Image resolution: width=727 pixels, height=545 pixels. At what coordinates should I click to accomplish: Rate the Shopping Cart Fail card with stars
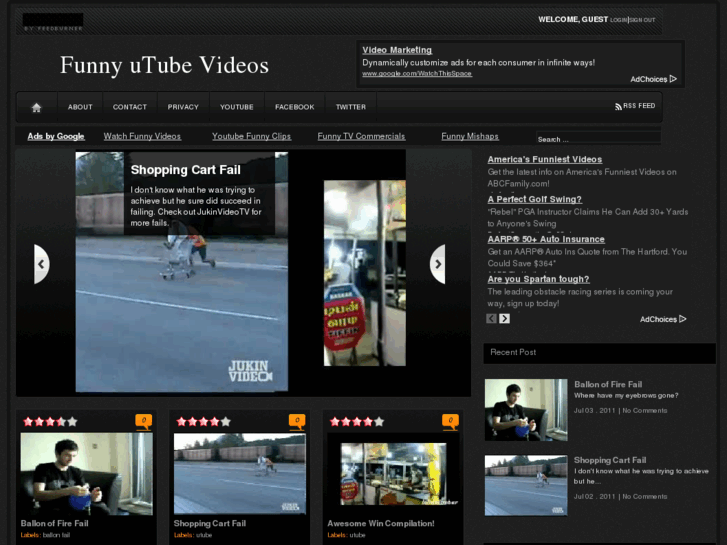tap(204, 422)
